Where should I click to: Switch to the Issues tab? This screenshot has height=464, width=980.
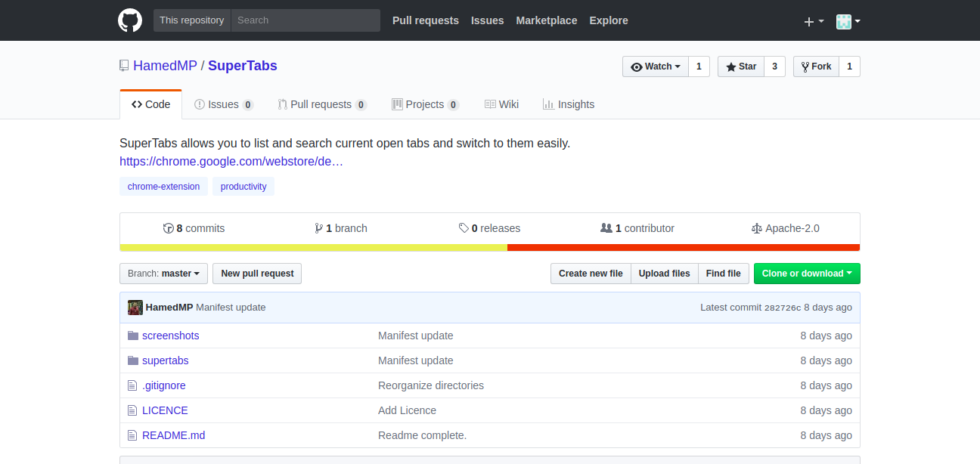pos(224,104)
